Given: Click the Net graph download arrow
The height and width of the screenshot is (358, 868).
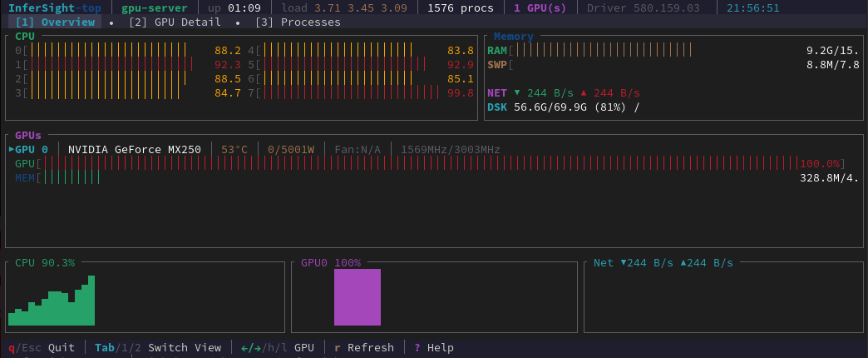Looking at the screenshot, I should coord(624,262).
